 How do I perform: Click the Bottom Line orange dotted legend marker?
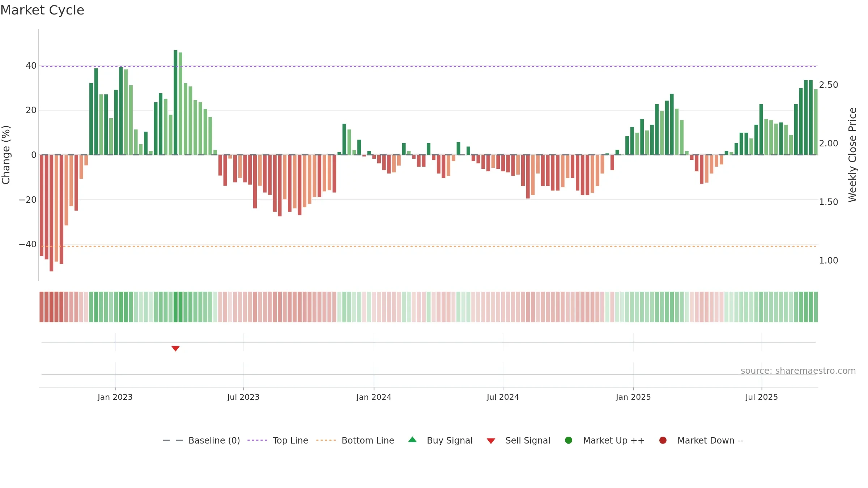[x=326, y=440]
